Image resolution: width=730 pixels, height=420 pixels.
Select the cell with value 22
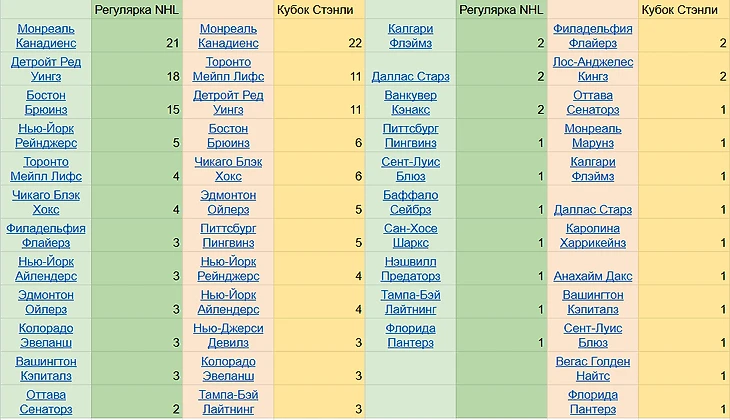point(319,35)
